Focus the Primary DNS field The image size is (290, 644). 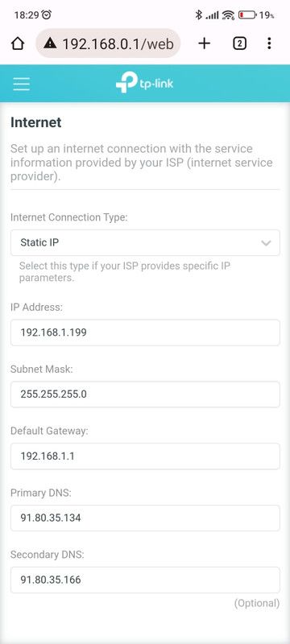pyautogui.click(x=145, y=518)
